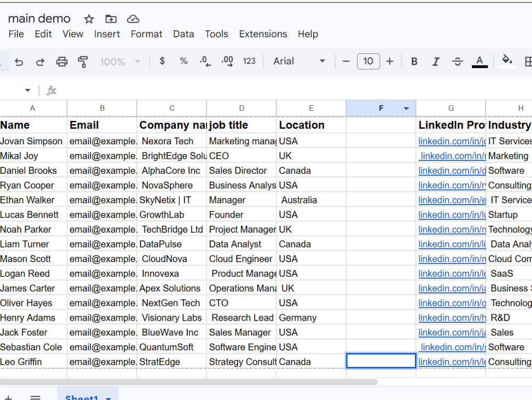532x400 pixels.
Task: Select the QuantumSoft company cell
Action: (172, 347)
